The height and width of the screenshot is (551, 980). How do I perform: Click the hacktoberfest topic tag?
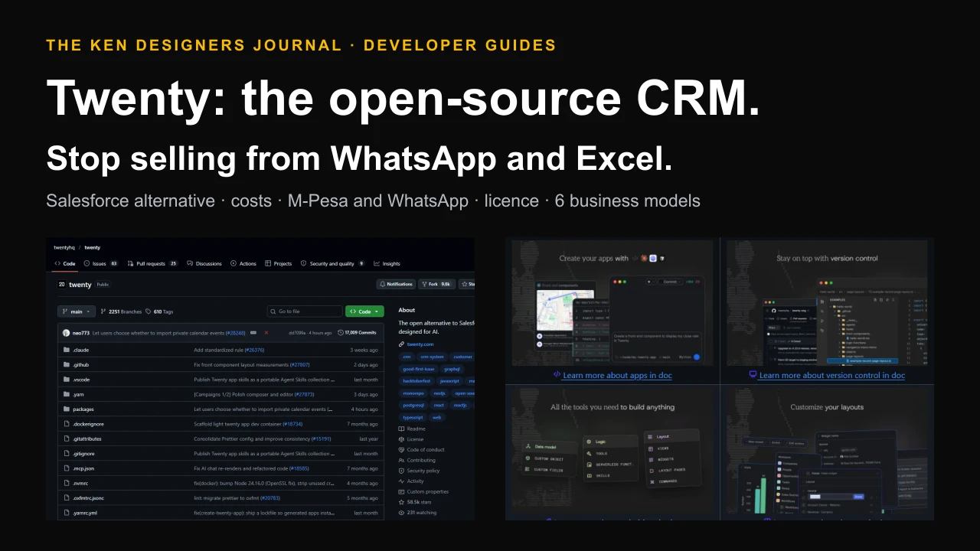[417, 381]
